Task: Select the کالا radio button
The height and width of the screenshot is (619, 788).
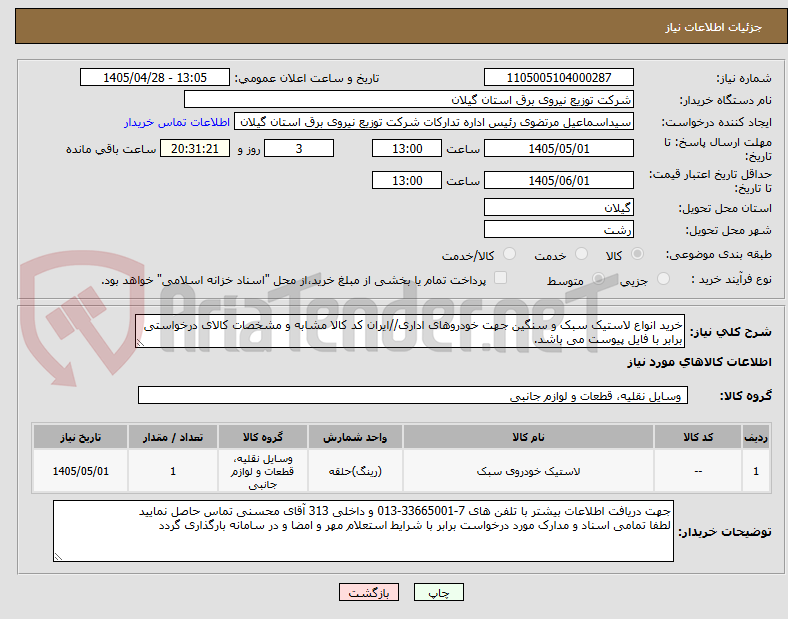Action: [637, 254]
